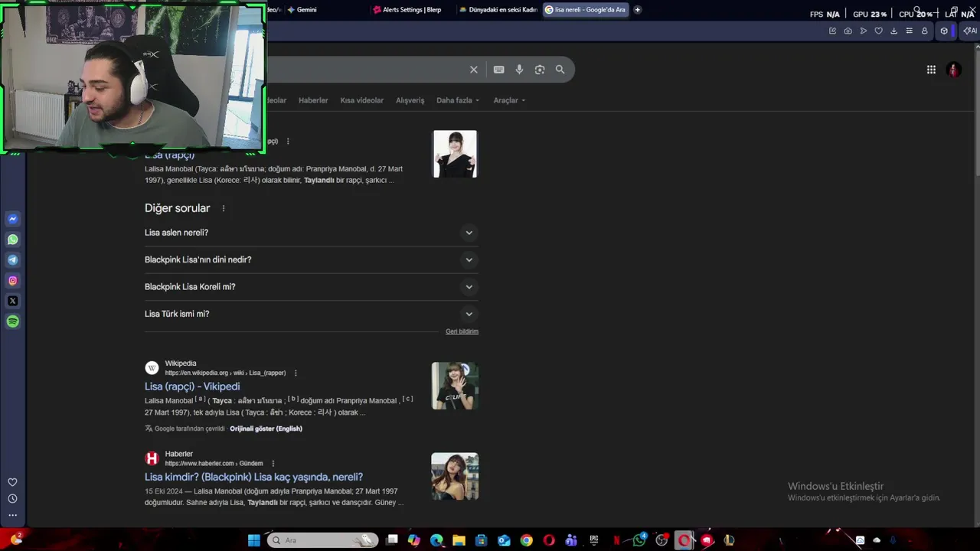Screen dimensions: 980x551
Task: Expand the 'Lisa Türk ismi mi?' question
Action: 311,314
